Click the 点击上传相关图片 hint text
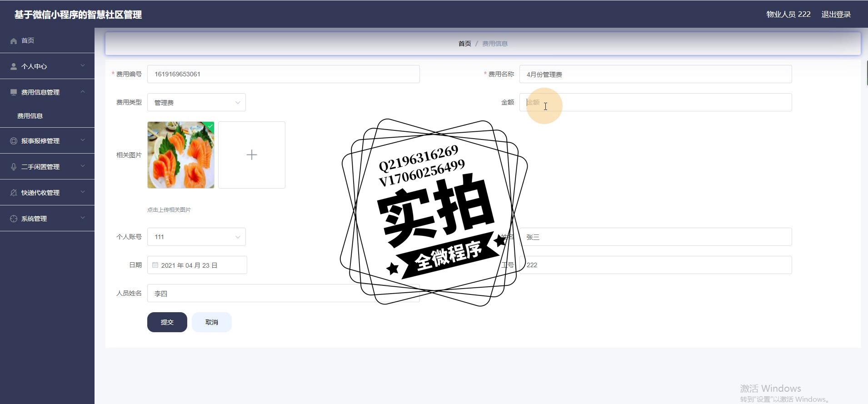 click(169, 210)
